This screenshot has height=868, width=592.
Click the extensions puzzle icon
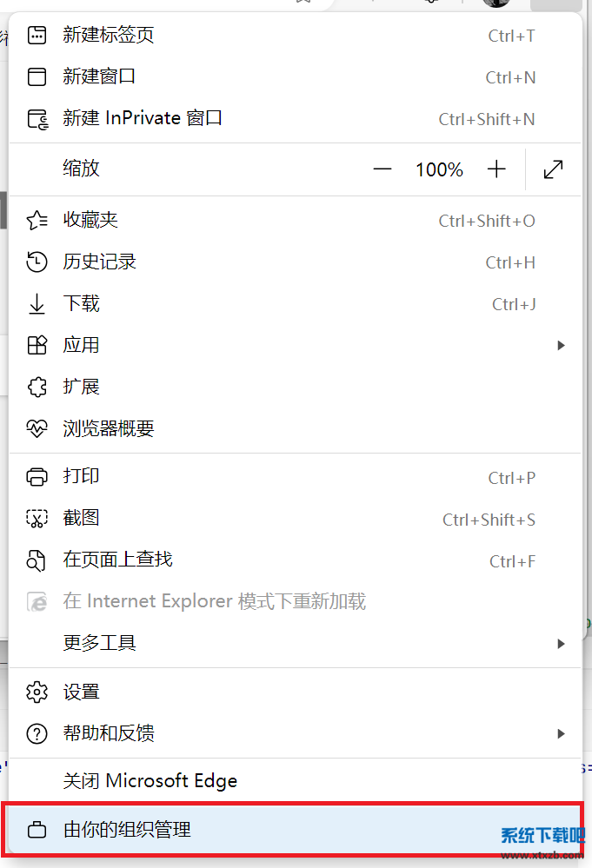pyautogui.click(x=37, y=387)
